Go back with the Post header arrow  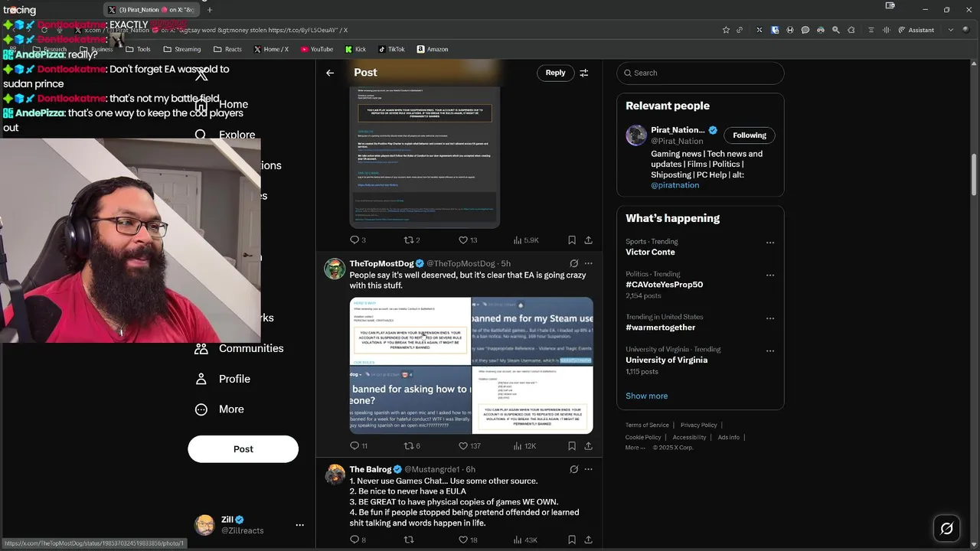point(330,73)
